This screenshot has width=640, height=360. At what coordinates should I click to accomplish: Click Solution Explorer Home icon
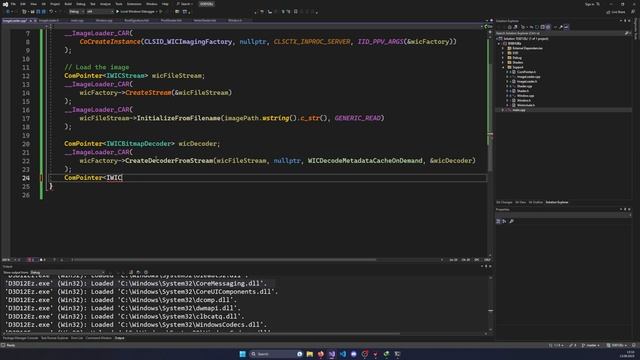click(x=509, y=27)
